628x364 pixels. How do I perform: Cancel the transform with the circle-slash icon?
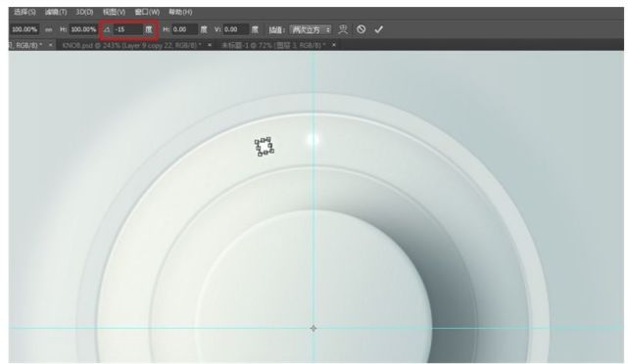[x=361, y=29]
